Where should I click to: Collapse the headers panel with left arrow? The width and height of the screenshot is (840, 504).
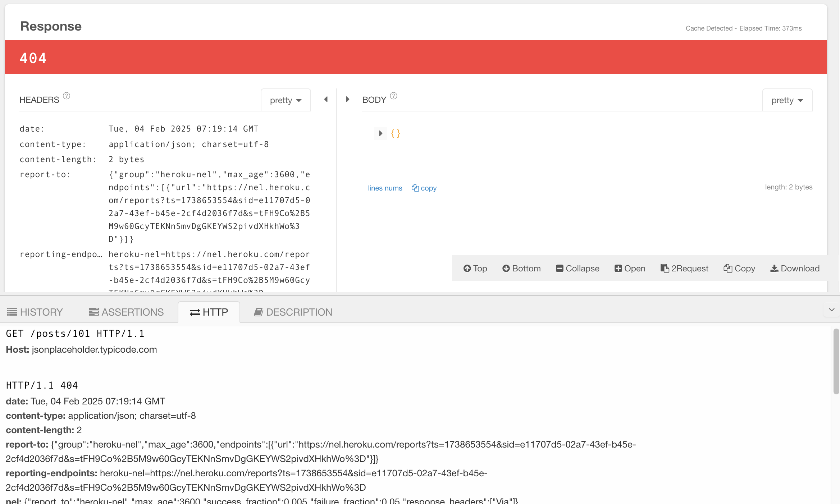[x=326, y=99]
